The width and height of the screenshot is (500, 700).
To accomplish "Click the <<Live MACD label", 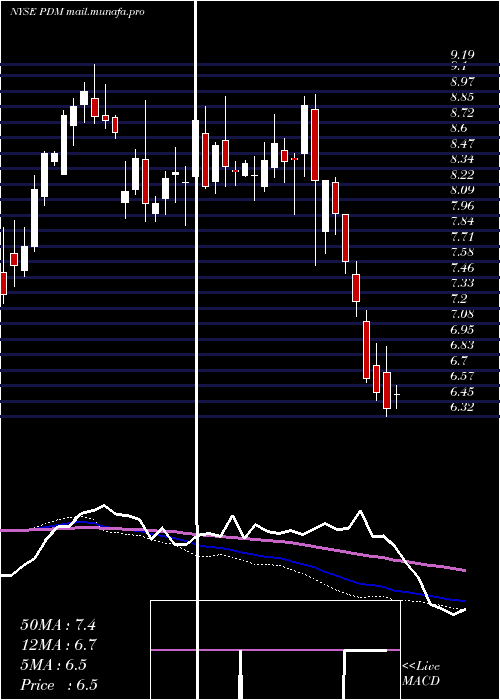I will (x=421, y=674).
